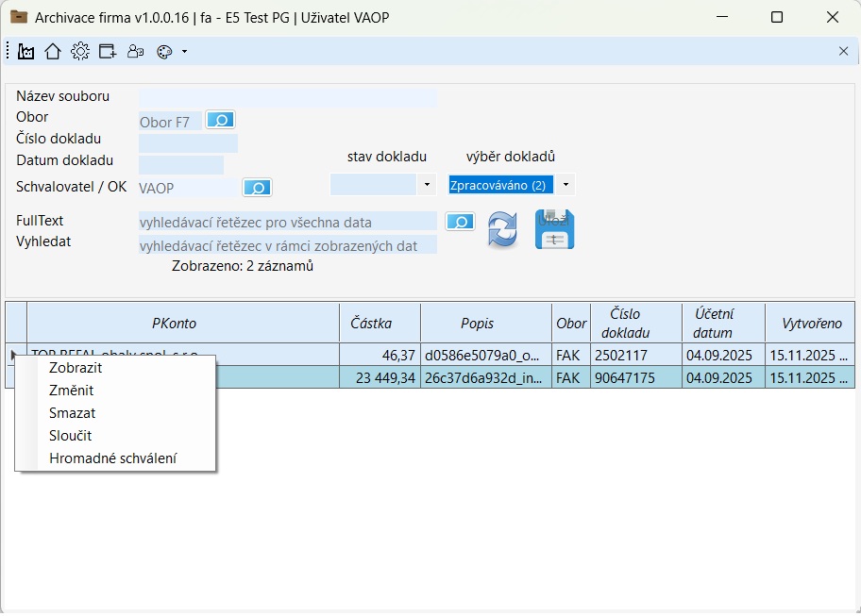Choose Zobrazit from the context menu
This screenshot has width=861, height=616.
click(76, 368)
